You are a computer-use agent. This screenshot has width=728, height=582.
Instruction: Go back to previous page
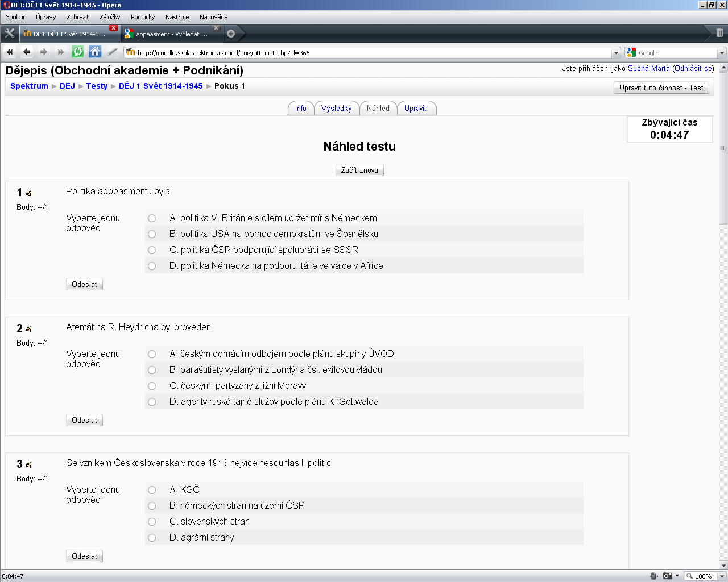[27, 52]
